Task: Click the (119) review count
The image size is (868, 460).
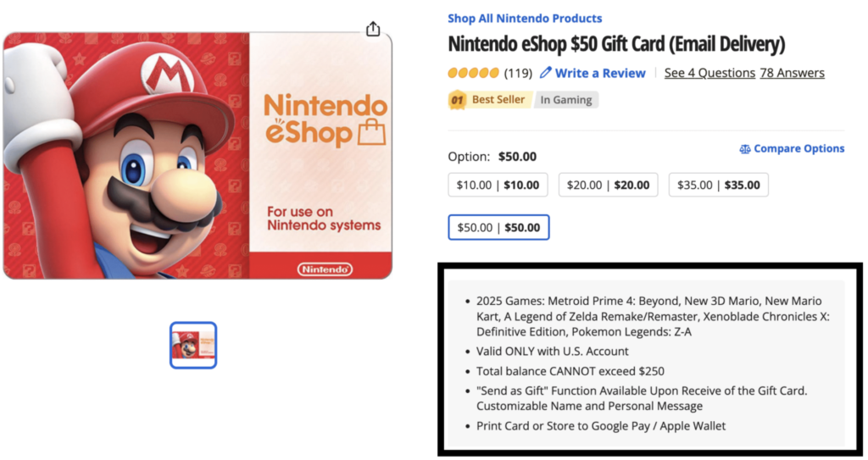Action: 518,73
